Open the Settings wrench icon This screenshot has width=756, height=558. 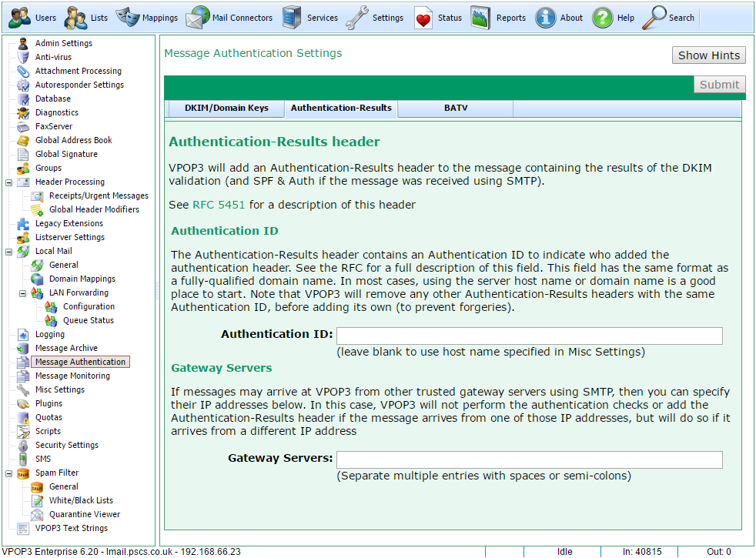(x=357, y=18)
